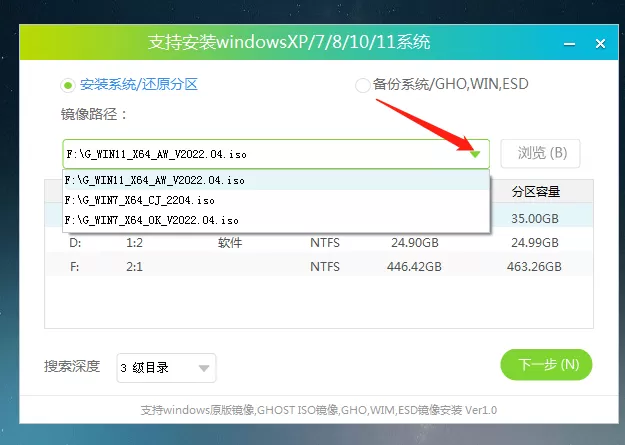The width and height of the screenshot is (625, 445).
Task: Open the search depth 3 级目录 dropdown
Action: [166, 368]
